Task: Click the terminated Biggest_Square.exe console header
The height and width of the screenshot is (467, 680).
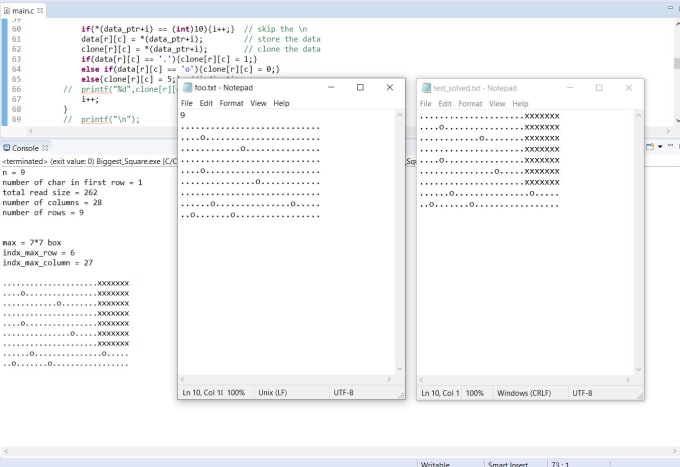Action: click(x=89, y=161)
